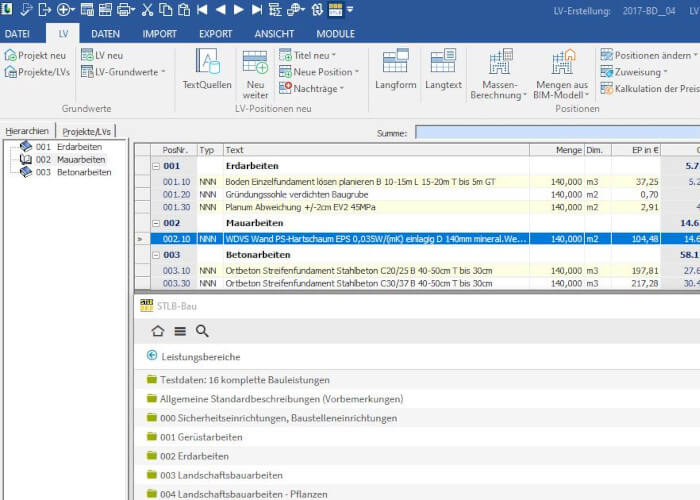Open Langform view from ribbon
The image size is (700, 500).
coord(396,68)
